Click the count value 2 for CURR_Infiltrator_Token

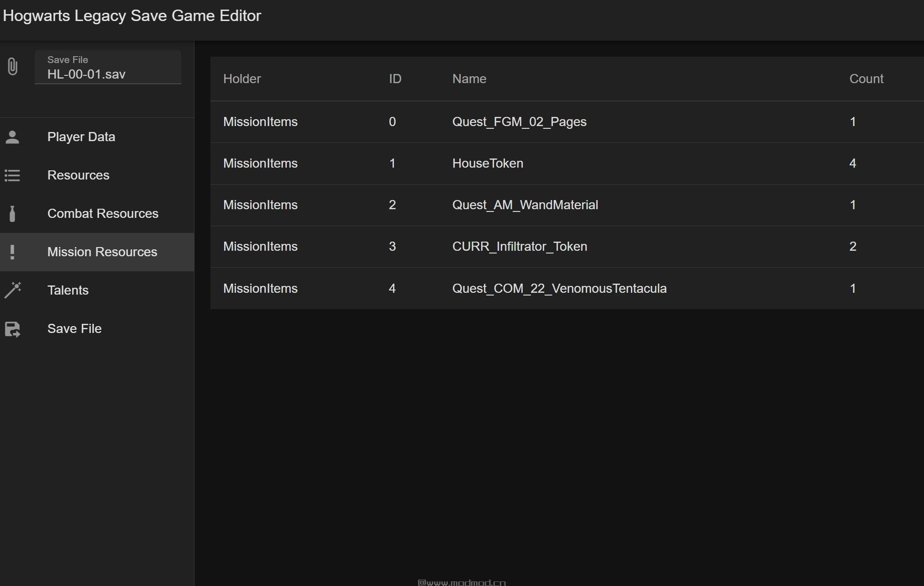tap(853, 247)
